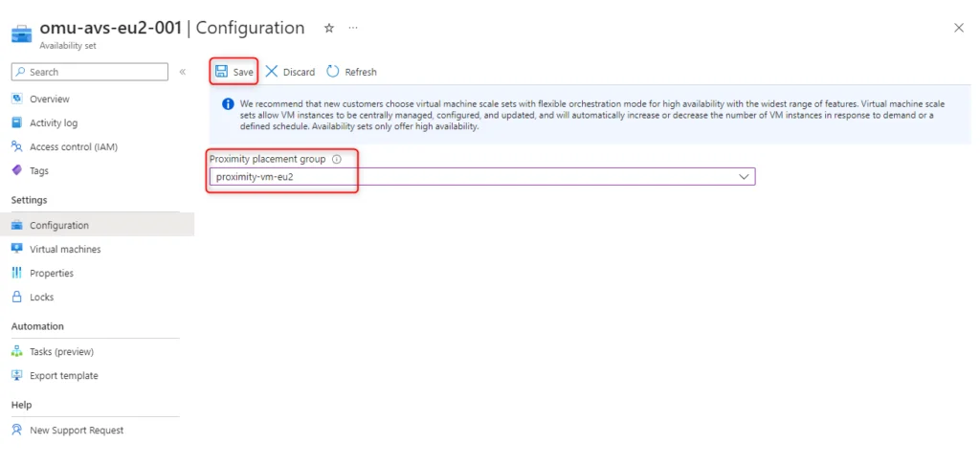
Task: Click the omu-avs-eu2-001 title text
Action: [111, 28]
